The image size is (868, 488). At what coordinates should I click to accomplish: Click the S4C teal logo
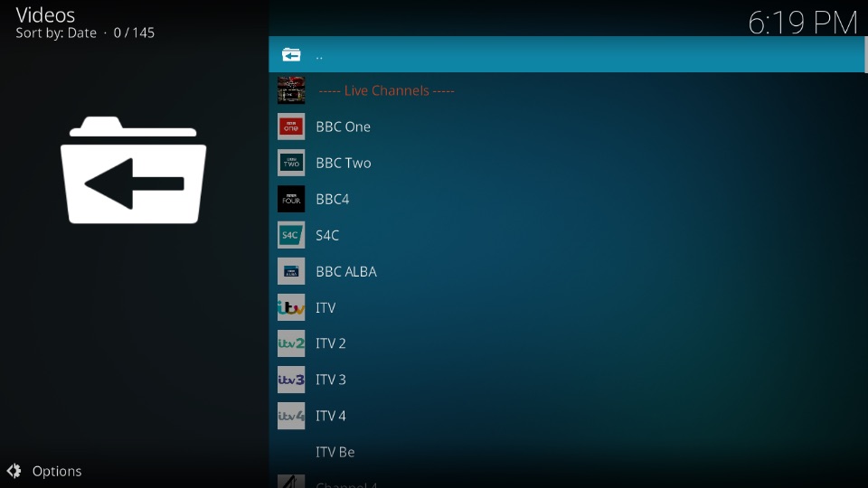(x=291, y=235)
